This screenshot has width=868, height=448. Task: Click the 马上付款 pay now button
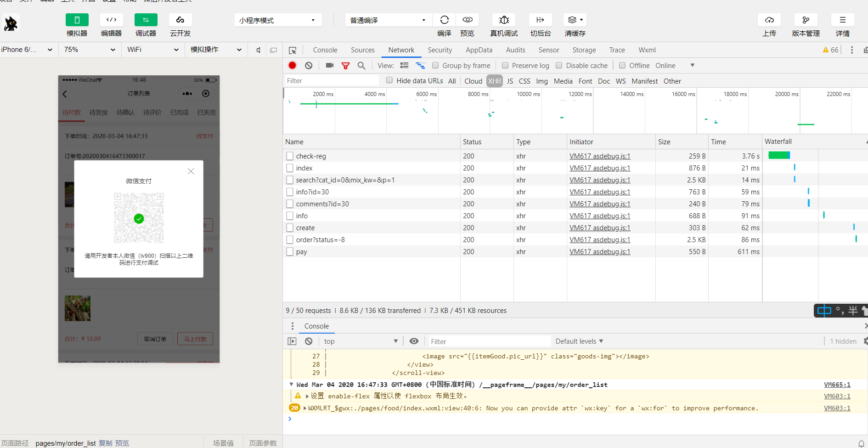195,339
